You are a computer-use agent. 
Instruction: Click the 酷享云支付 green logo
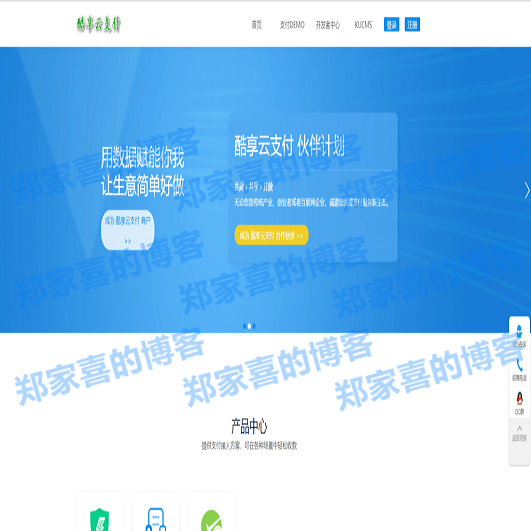coord(99,24)
